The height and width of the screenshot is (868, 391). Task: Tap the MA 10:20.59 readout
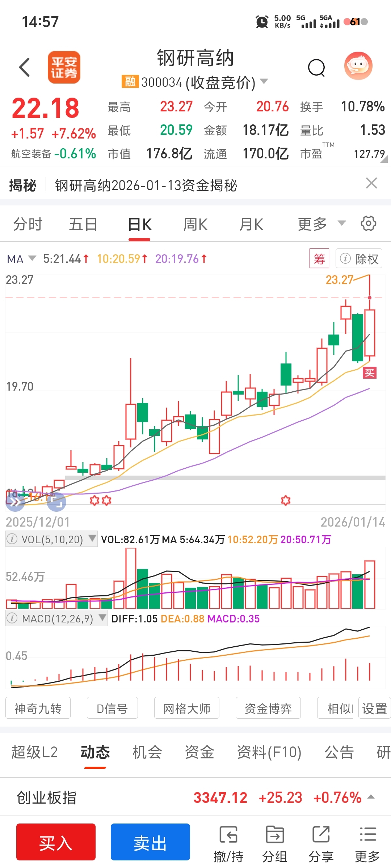tap(122, 259)
